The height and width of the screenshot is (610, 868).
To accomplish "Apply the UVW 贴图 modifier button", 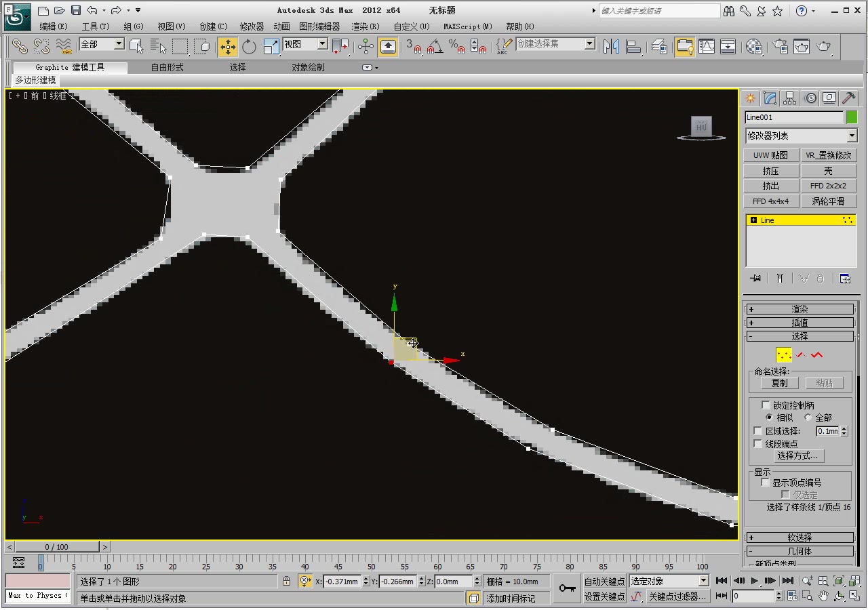I will tap(770, 155).
